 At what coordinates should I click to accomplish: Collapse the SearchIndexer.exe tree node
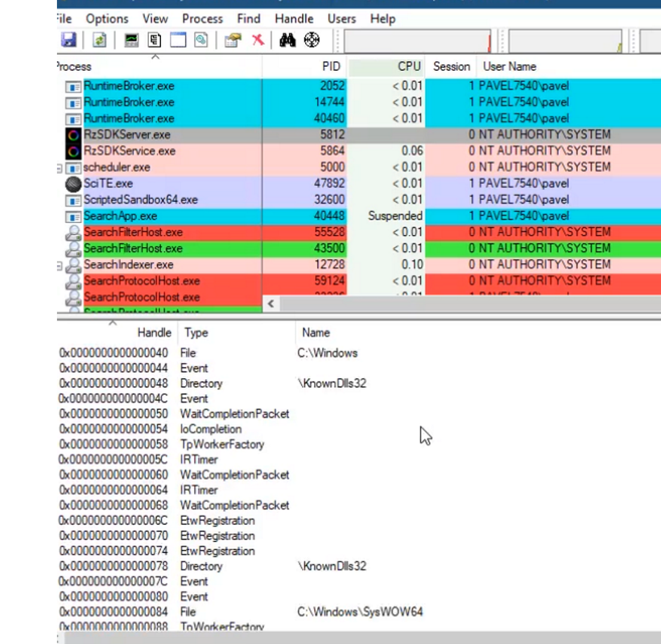click(x=60, y=266)
